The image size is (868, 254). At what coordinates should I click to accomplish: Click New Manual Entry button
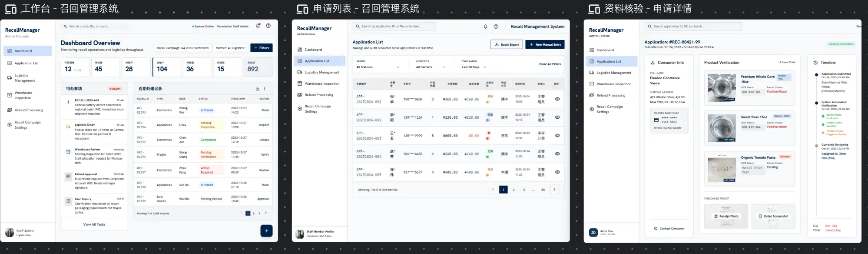[x=545, y=44]
